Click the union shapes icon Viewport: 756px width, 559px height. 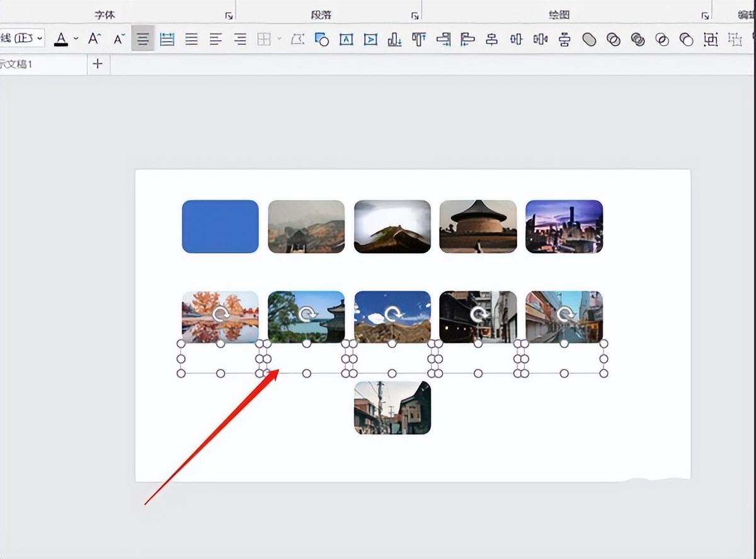tap(589, 40)
